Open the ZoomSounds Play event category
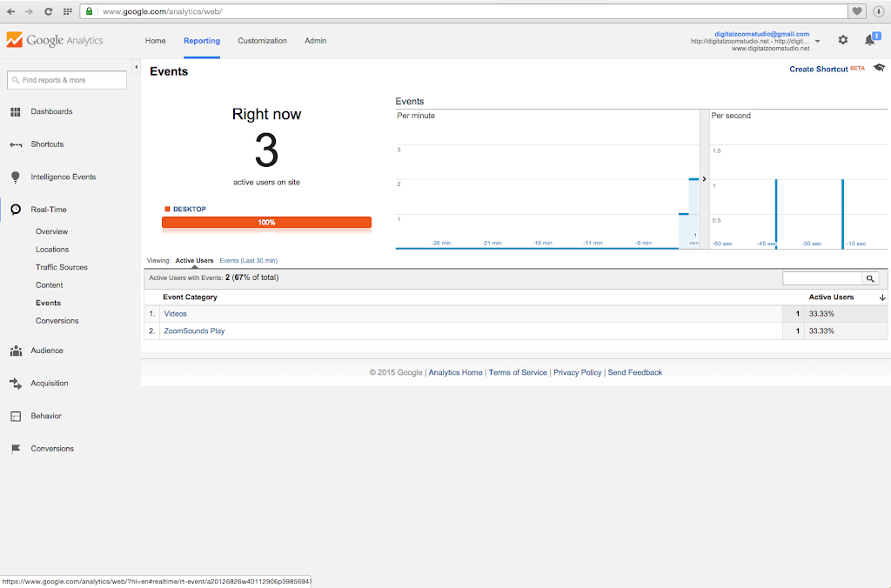Screen dimensions: 891x588 pos(194,331)
